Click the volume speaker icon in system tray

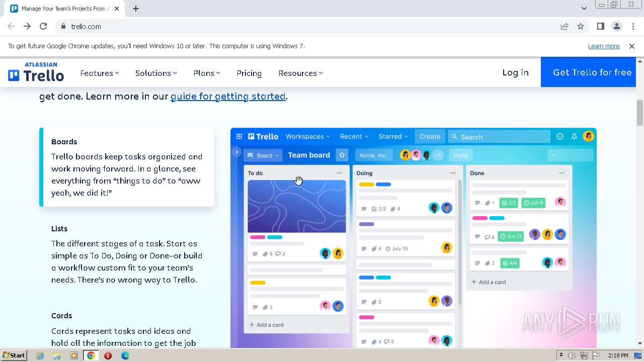pyautogui.click(x=572, y=355)
